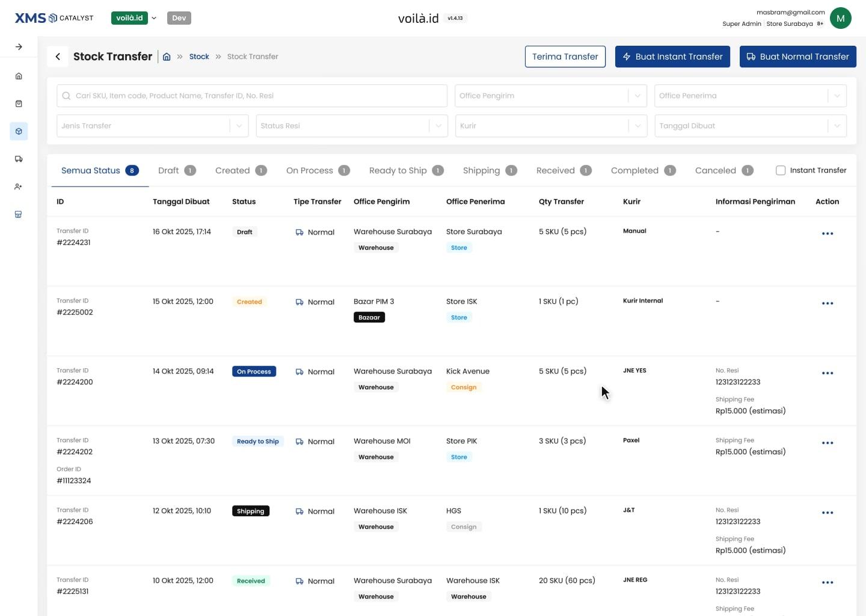866x616 pixels.
Task: Click Buat Instant Transfer button
Action: (x=672, y=57)
